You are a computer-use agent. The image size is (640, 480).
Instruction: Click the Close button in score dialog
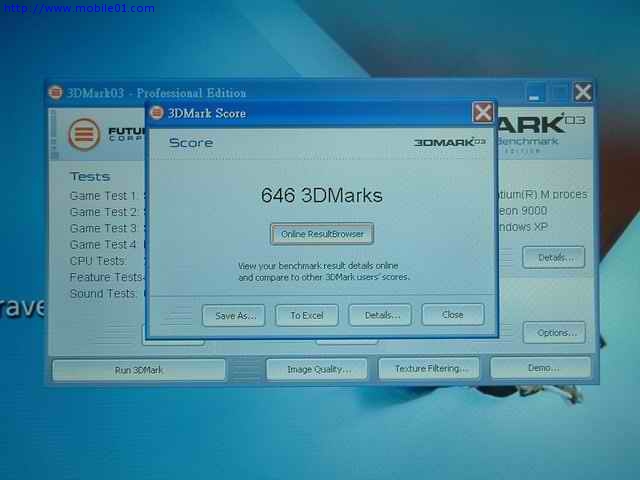click(x=453, y=314)
